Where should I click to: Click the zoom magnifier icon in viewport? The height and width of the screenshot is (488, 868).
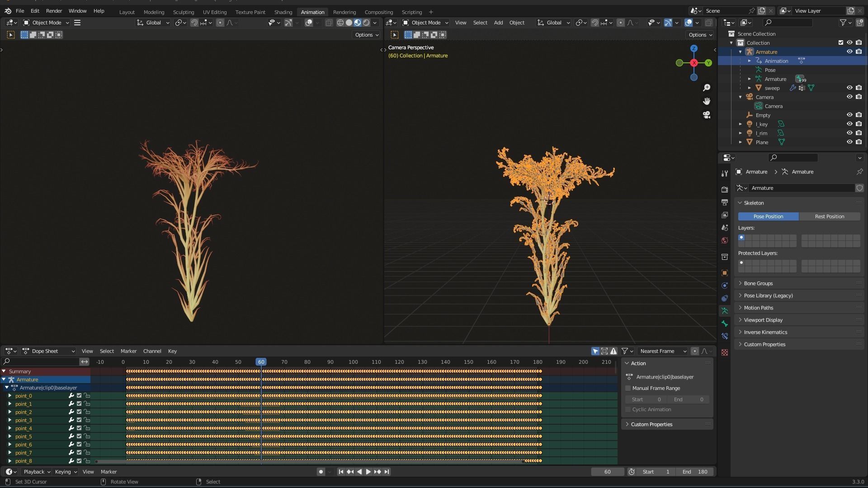point(707,88)
